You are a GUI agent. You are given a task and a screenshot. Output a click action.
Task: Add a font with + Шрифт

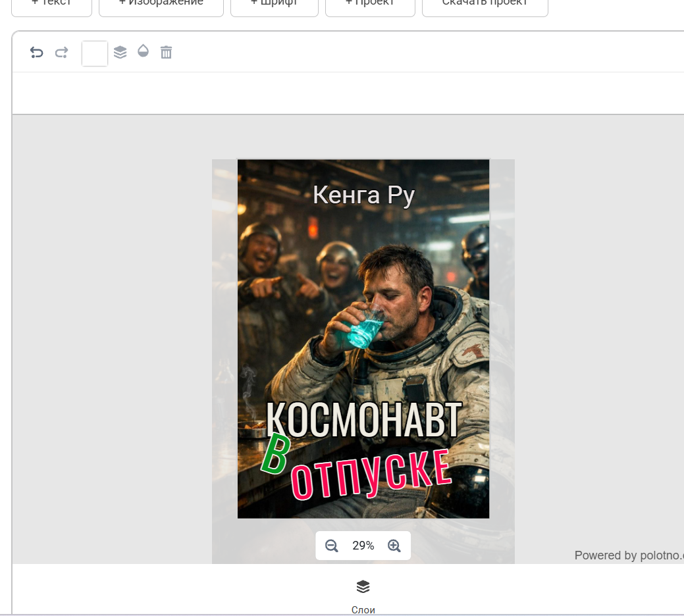275,5
